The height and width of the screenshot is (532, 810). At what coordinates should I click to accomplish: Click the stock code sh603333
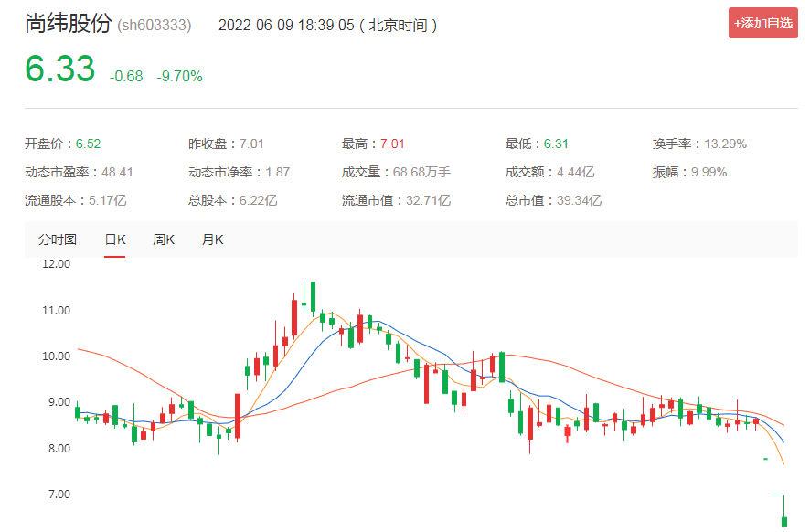(155, 25)
